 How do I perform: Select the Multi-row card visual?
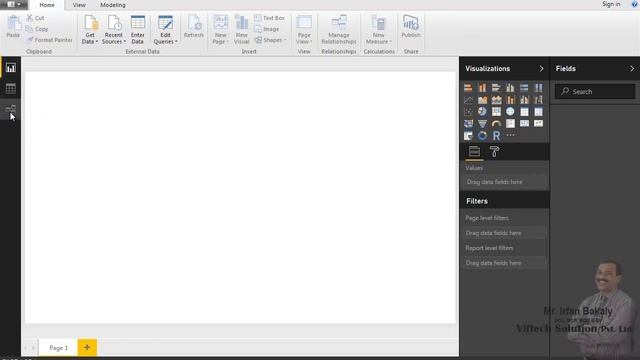click(x=510, y=123)
